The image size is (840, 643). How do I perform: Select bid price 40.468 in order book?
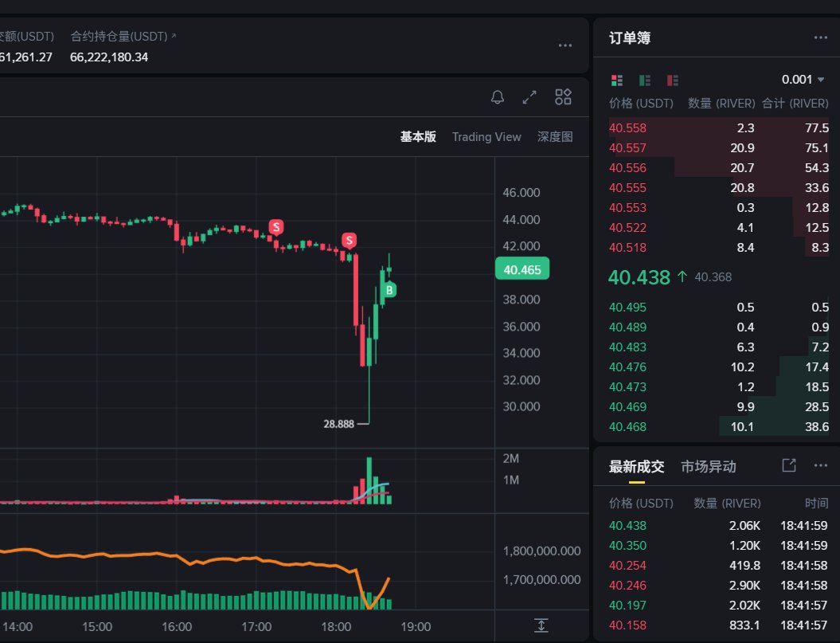pyautogui.click(x=628, y=427)
